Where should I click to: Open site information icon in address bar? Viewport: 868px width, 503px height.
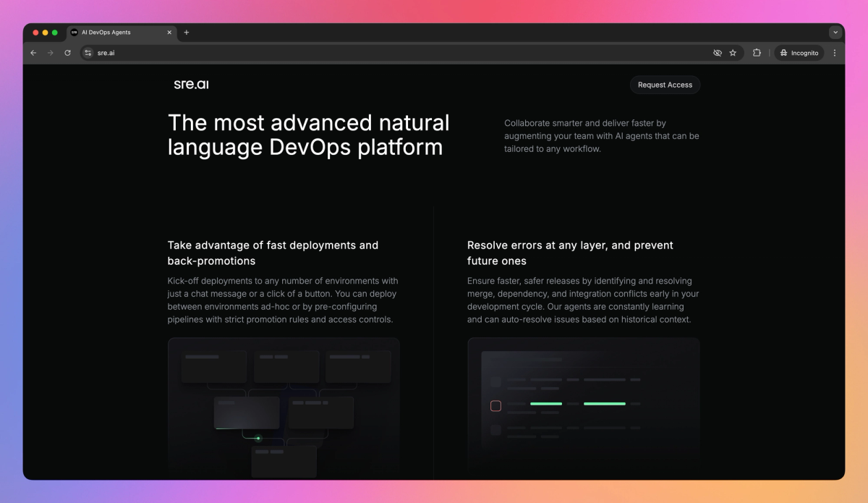coord(88,53)
